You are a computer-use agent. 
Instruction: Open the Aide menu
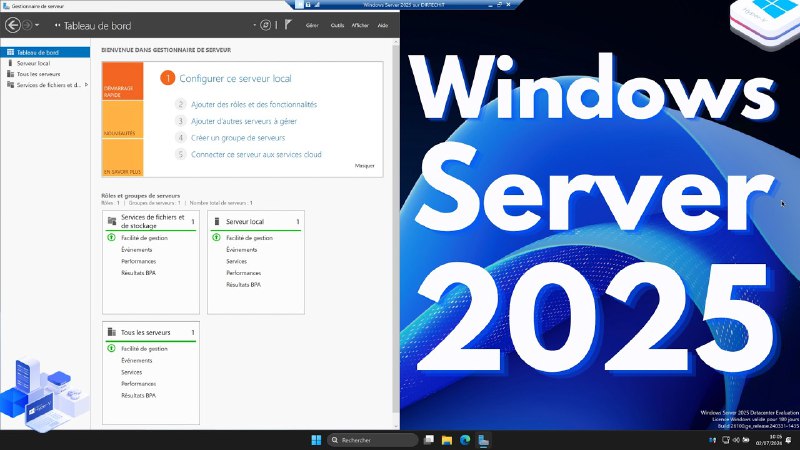click(x=383, y=26)
